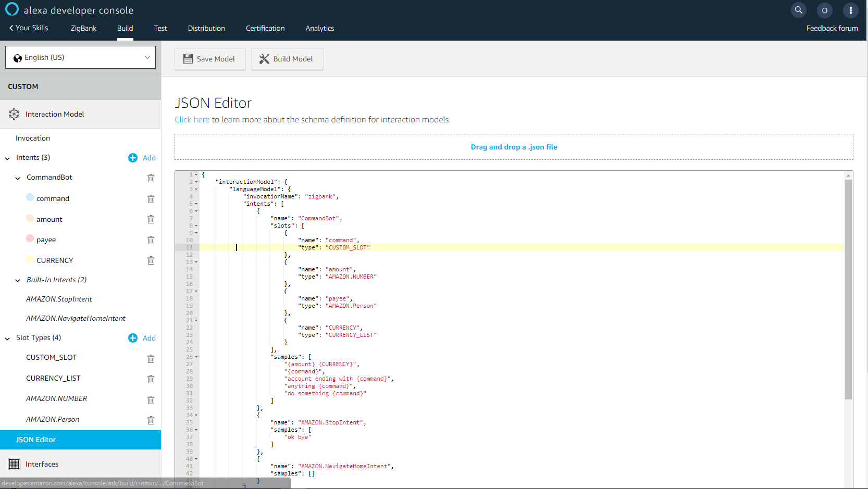Delete AMAZON.NUMBER slot type via trash icon
Screen dimensions: 868x489
(x=151, y=400)
